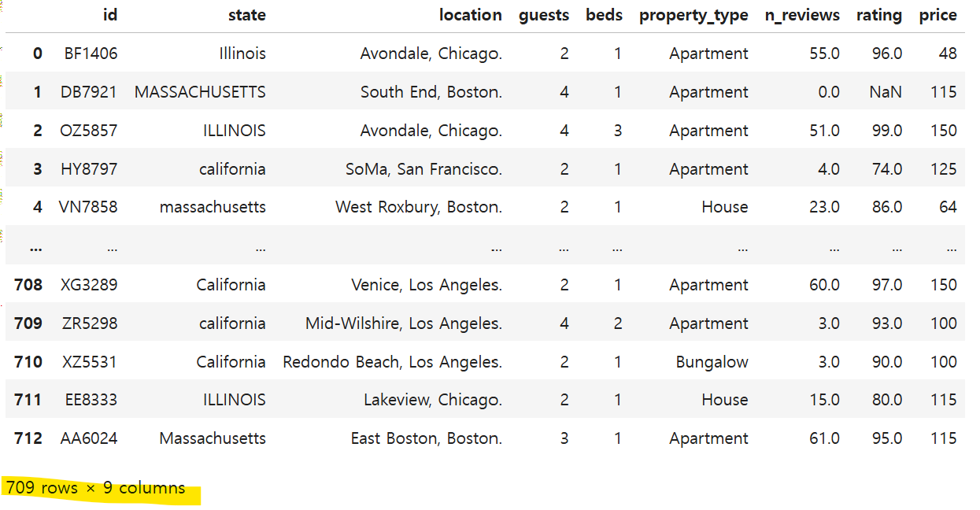This screenshot has width=980, height=510.
Task: Click the 'property_type' column header
Action: pos(693,15)
